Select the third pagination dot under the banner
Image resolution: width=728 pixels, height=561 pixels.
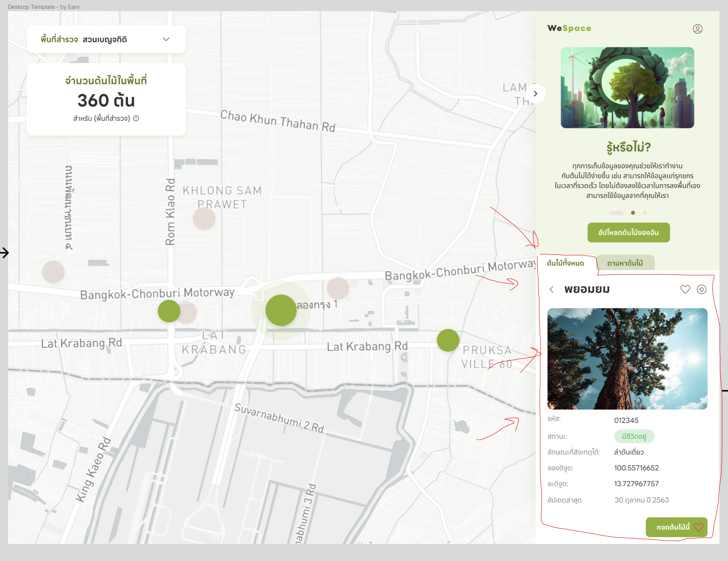[644, 212]
